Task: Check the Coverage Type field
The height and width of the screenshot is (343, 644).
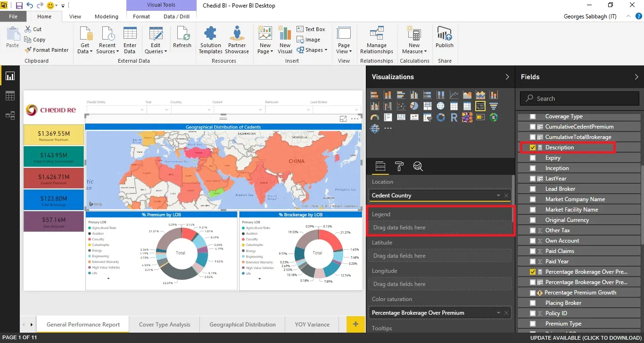Action: 533,116
